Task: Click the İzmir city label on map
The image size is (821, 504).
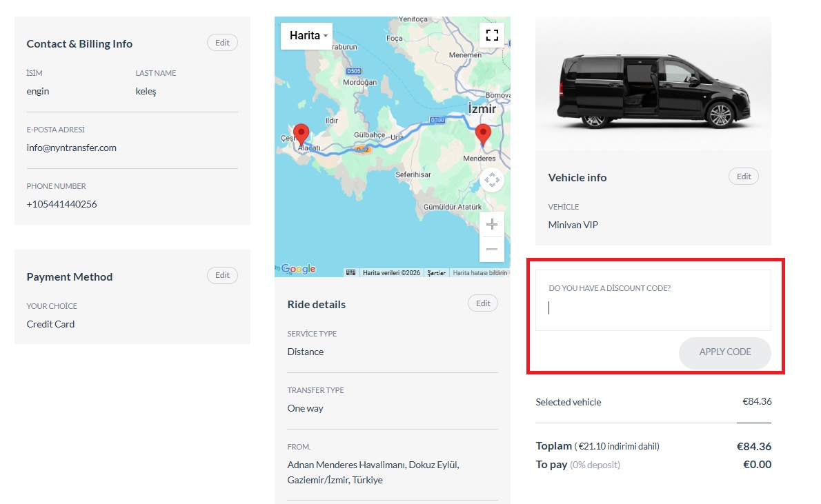Action: click(482, 109)
